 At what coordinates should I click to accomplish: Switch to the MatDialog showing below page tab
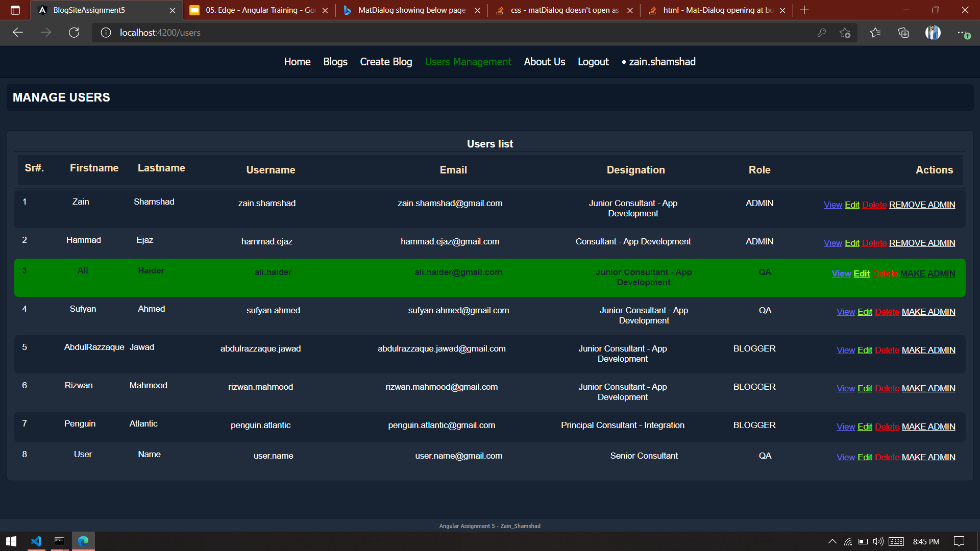point(408,10)
